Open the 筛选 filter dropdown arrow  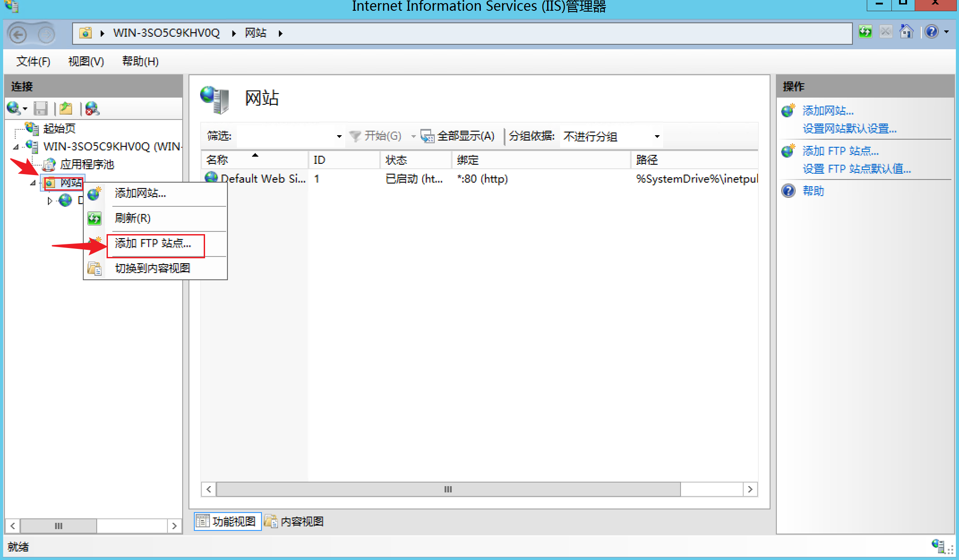(x=339, y=136)
